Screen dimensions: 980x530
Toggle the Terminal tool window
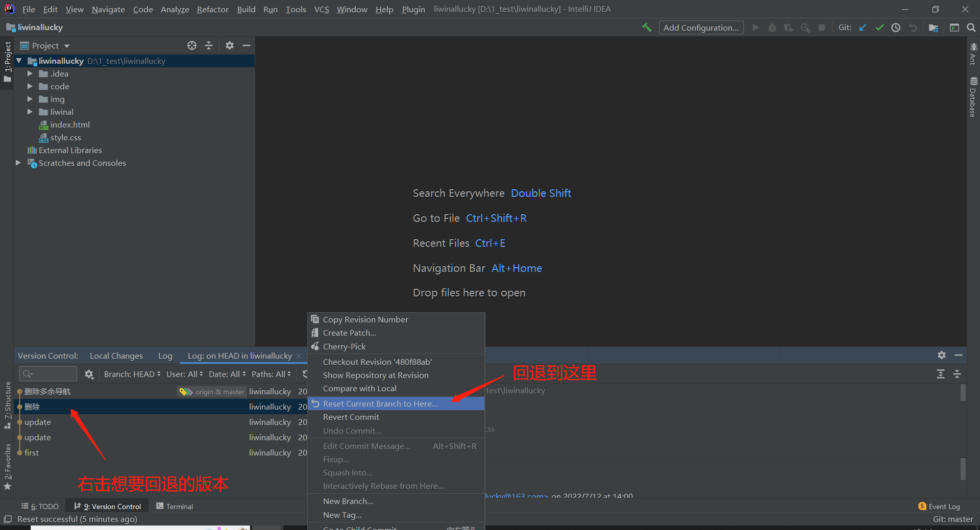coord(175,507)
